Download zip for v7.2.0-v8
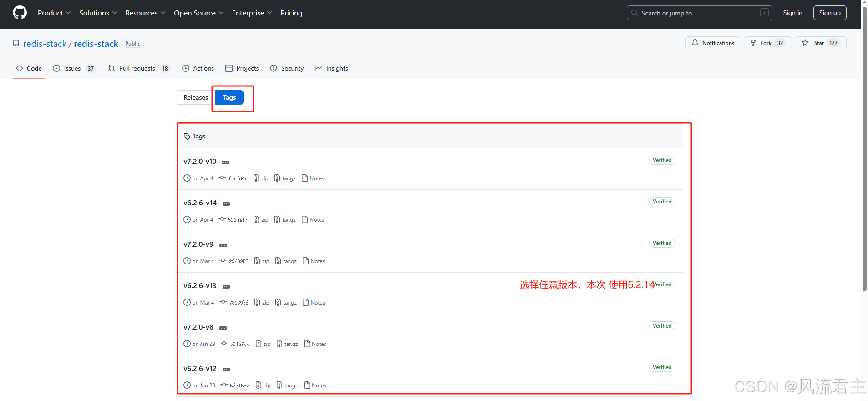868x401 pixels. [x=263, y=344]
